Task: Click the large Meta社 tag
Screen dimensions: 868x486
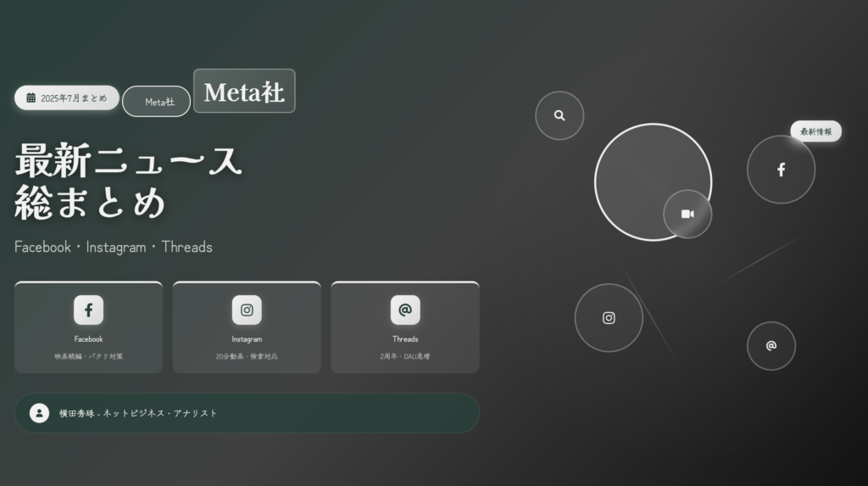Action: tap(244, 91)
